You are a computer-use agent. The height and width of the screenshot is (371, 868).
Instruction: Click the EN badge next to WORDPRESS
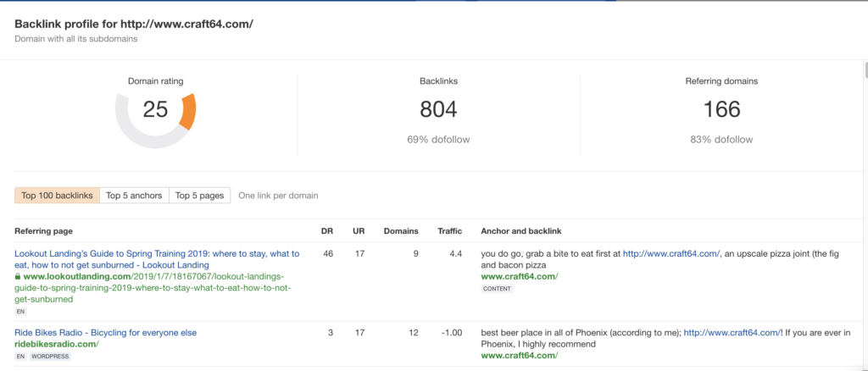click(19, 357)
